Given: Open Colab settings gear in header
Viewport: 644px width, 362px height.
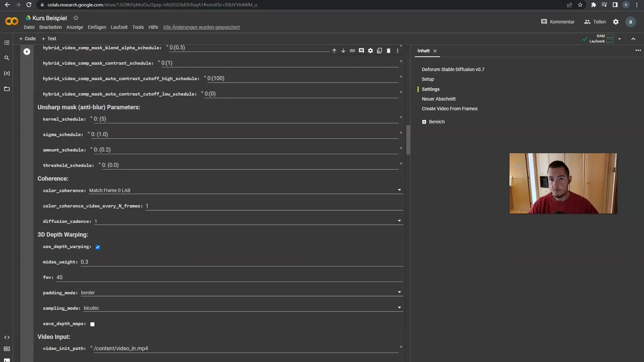Looking at the screenshot, I should tap(616, 22).
